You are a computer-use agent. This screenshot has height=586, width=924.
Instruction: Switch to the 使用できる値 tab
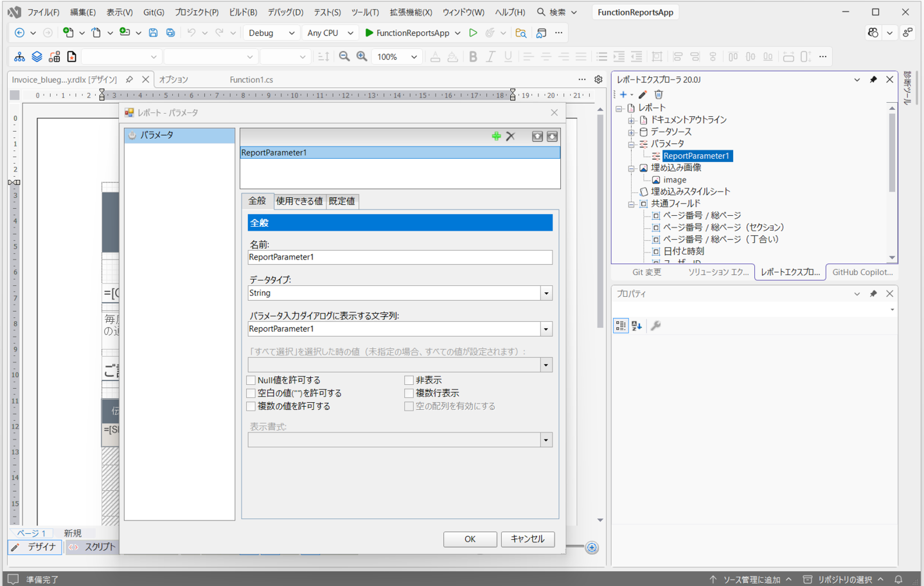[299, 201]
